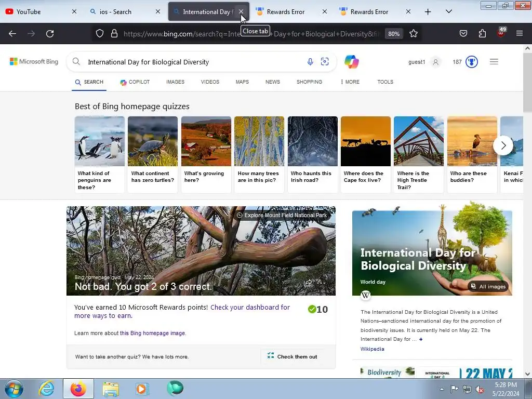Open the Irish road quiz card
This screenshot has height=399, width=532.
click(x=312, y=154)
